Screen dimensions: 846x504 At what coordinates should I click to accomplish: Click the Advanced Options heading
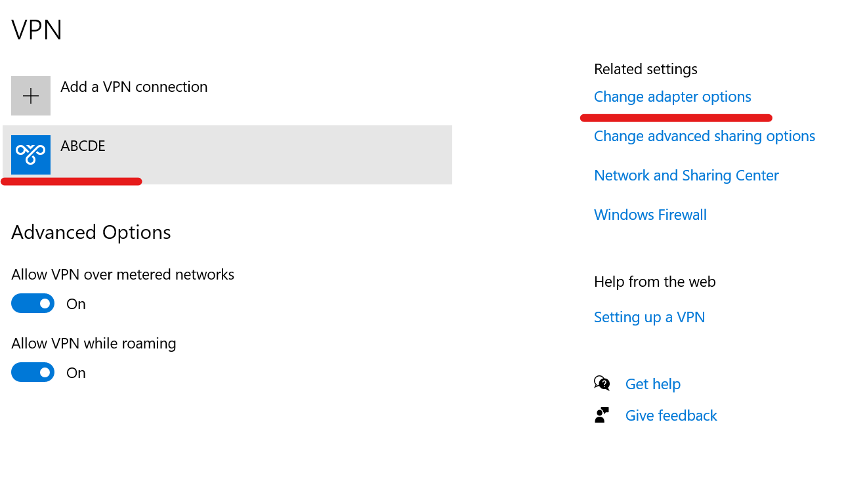(91, 232)
